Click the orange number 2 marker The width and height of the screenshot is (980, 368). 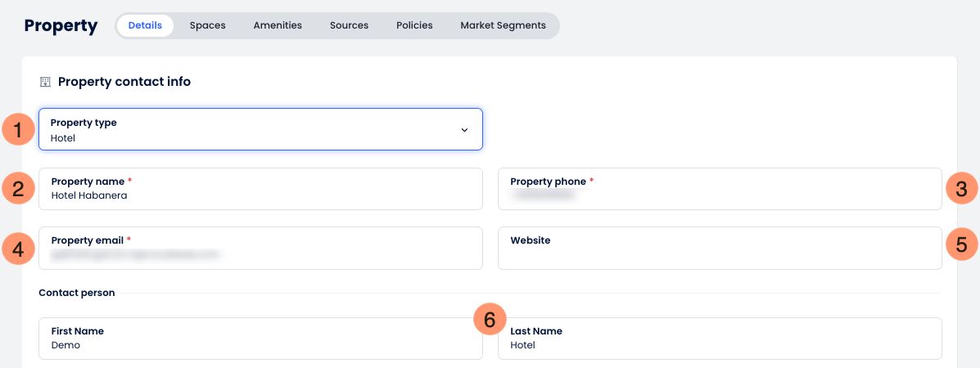(x=18, y=189)
